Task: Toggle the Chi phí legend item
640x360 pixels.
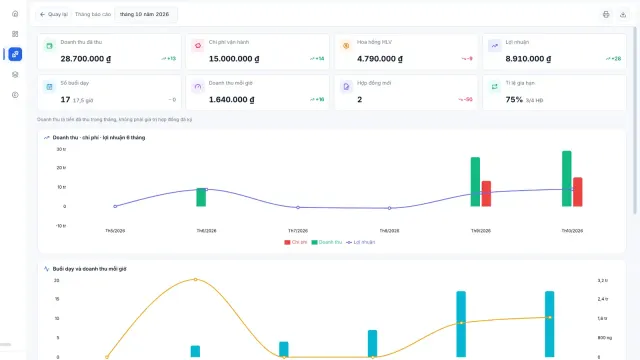Action: pos(296,242)
